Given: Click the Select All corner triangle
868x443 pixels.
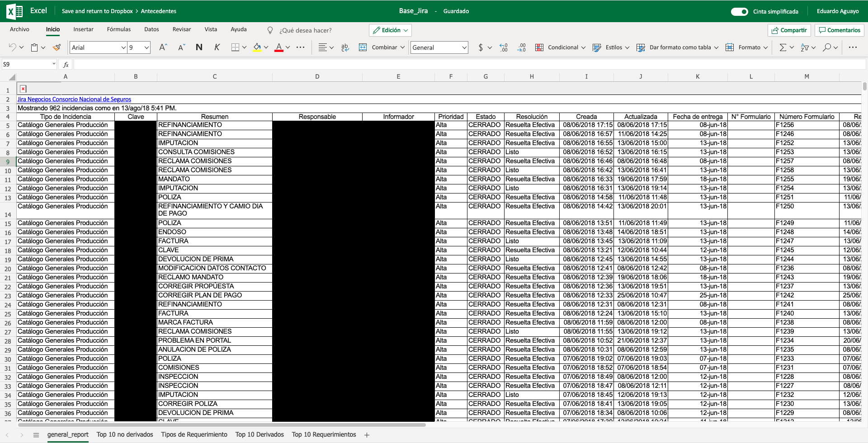Looking at the screenshot, I should pos(12,77).
